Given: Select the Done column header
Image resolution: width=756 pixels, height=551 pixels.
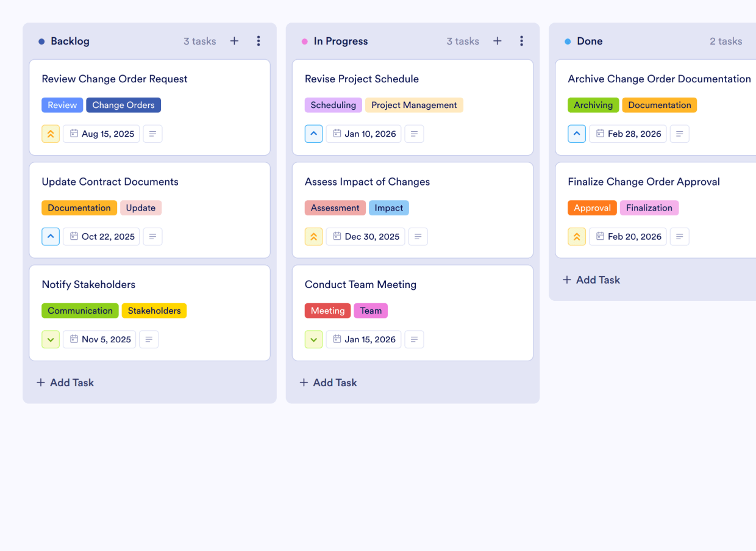Looking at the screenshot, I should [x=589, y=41].
